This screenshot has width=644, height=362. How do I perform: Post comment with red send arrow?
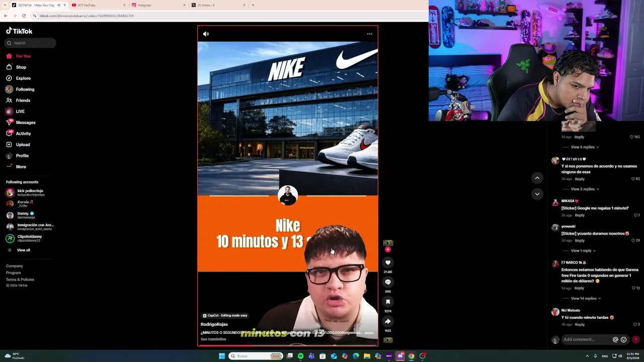[x=636, y=339]
